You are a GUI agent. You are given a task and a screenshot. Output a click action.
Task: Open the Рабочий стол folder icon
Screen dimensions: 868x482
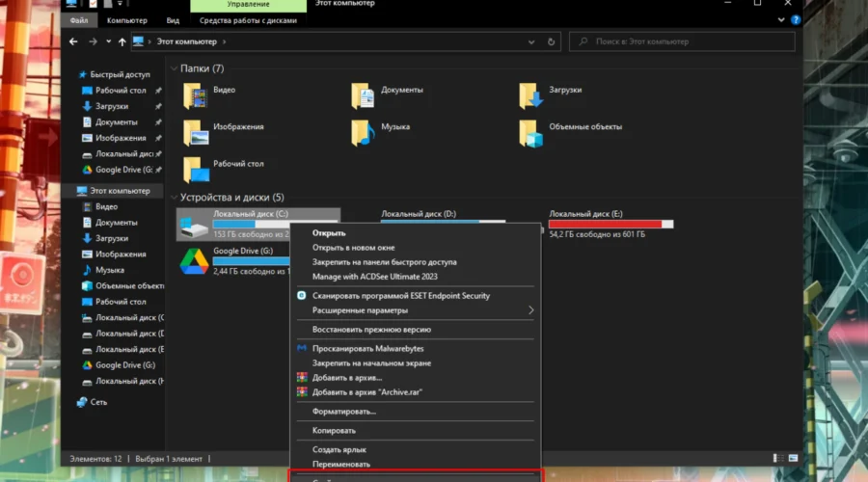[196, 170]
